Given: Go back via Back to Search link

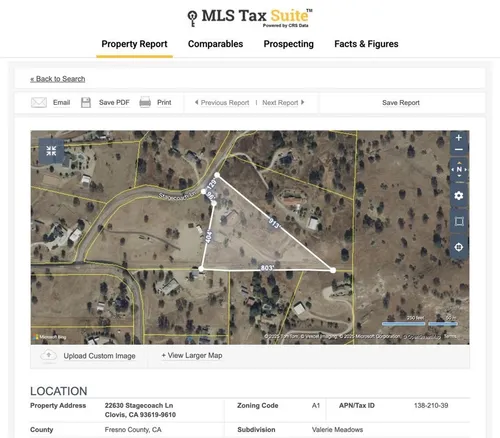Looking at the screenshot, I should coord(58,79).
